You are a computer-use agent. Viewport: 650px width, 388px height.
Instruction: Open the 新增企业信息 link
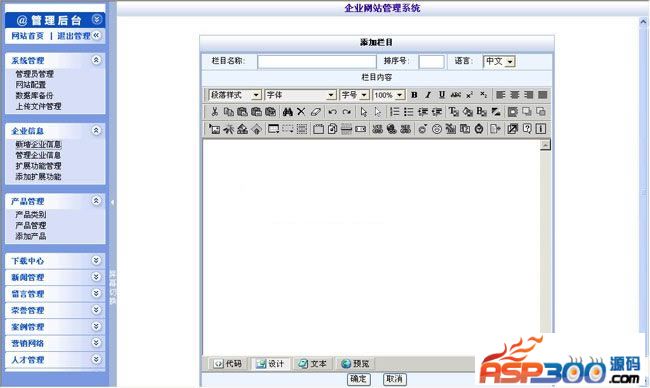point(38,144)
